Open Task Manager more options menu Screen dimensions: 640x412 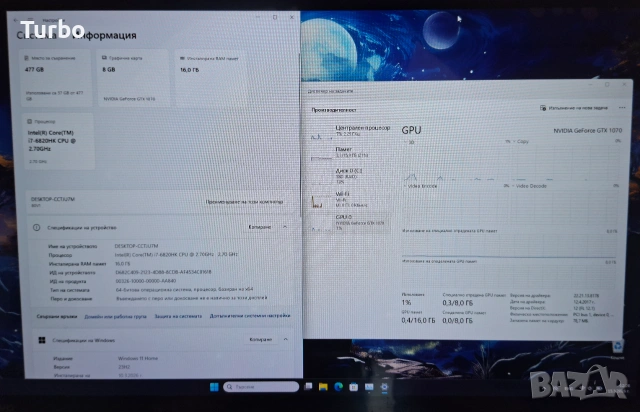pos(622,108)
